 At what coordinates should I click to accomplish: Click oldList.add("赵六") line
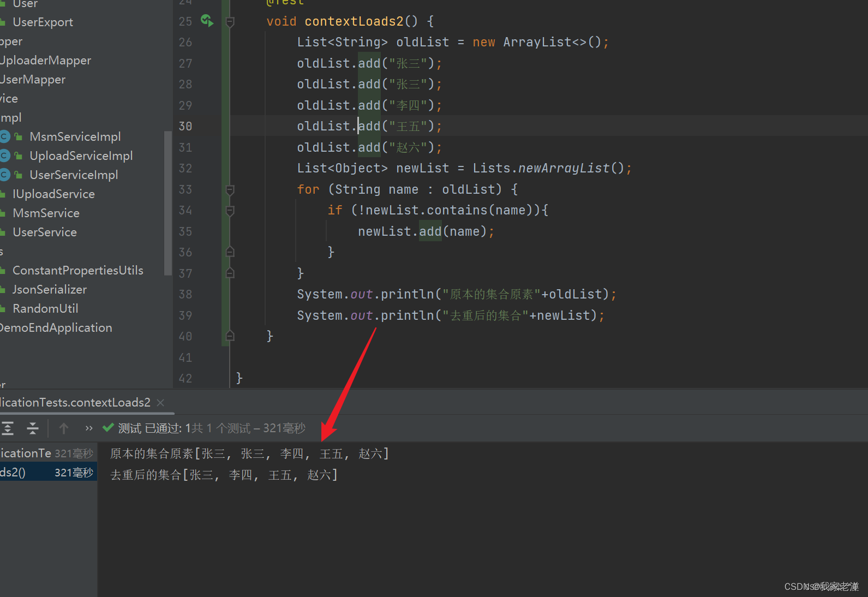point(369,147)
